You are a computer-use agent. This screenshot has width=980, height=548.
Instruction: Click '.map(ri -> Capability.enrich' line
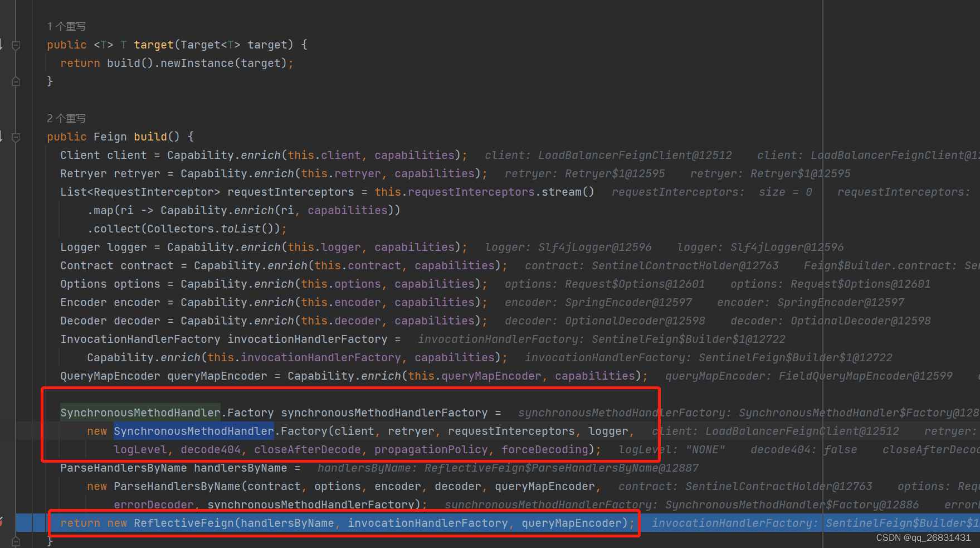click(x=243, y=210)
